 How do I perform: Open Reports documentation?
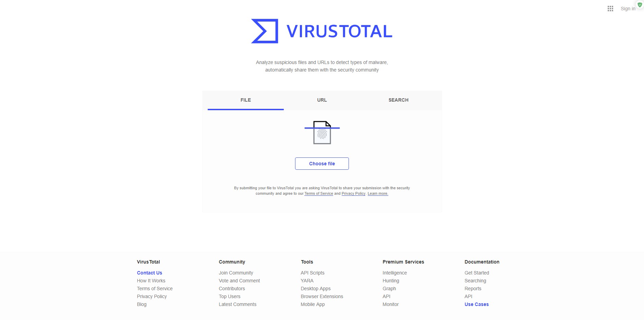click(x=473, y=289)
